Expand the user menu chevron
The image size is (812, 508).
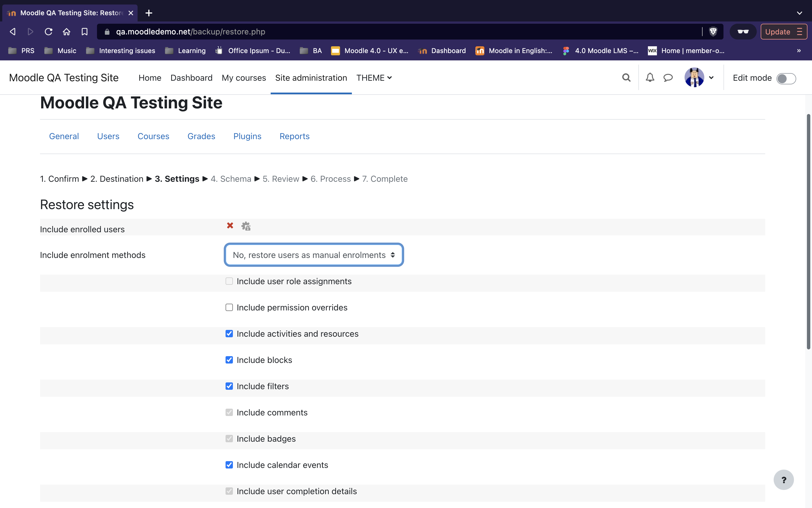coord(711,78)
